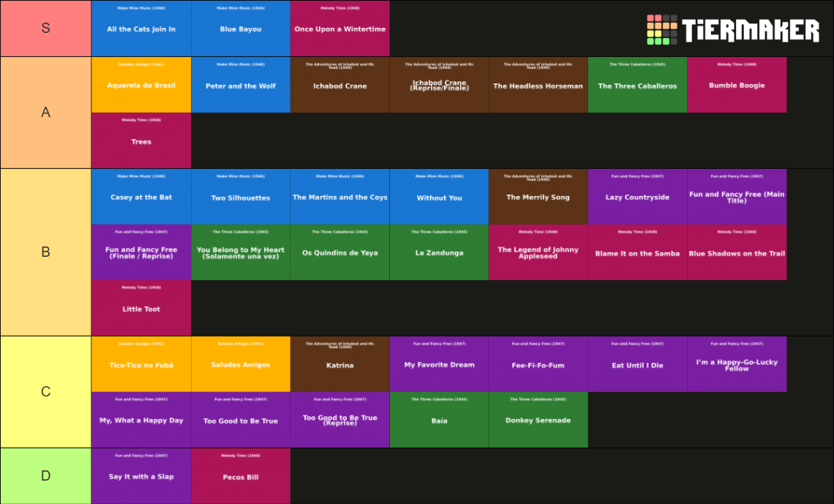Image resolution: width=834 pixels, height=504 pixels.
Task: Pick The Martins and the Coys card
Action: tap(340, 197)
